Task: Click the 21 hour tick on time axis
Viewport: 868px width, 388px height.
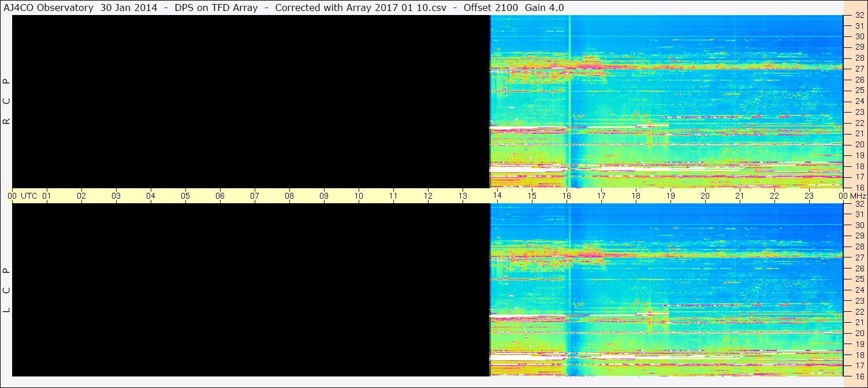Action: (x=740, y=196)
